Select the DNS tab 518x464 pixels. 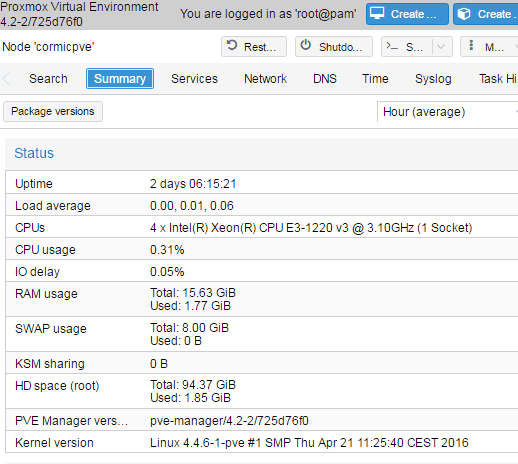tap(325, 79)
